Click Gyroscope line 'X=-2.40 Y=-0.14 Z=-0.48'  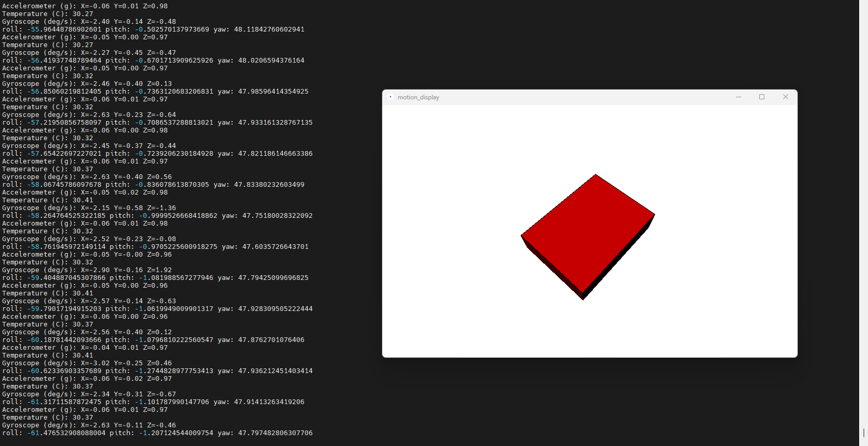point(89,22)
